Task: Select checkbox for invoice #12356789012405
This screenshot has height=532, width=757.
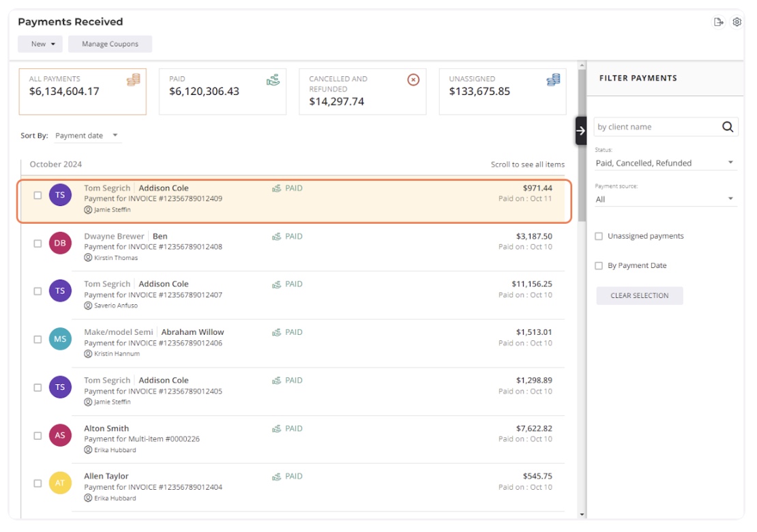Action: pyautogui.click(x=38, y=387)
